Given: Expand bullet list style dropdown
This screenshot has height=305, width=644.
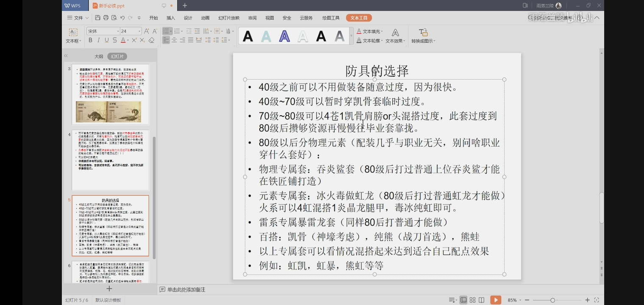Looking at the screenshot, I should [x=171, y=31].
